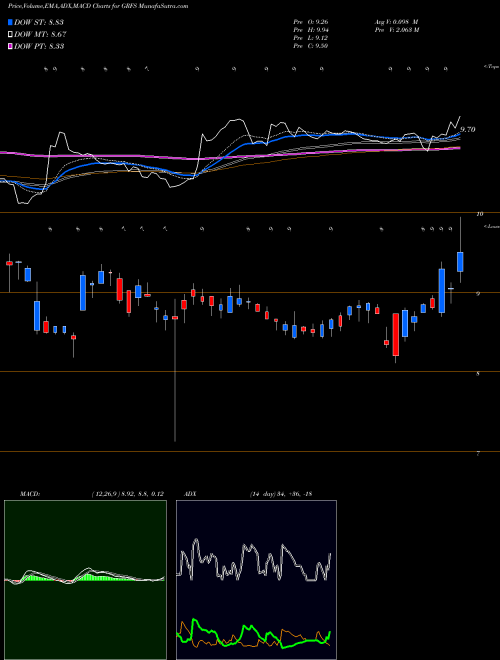
Task: Click the chart title mentioning GRFS MunafaSutra.com
Action: (x=98, y=6)
